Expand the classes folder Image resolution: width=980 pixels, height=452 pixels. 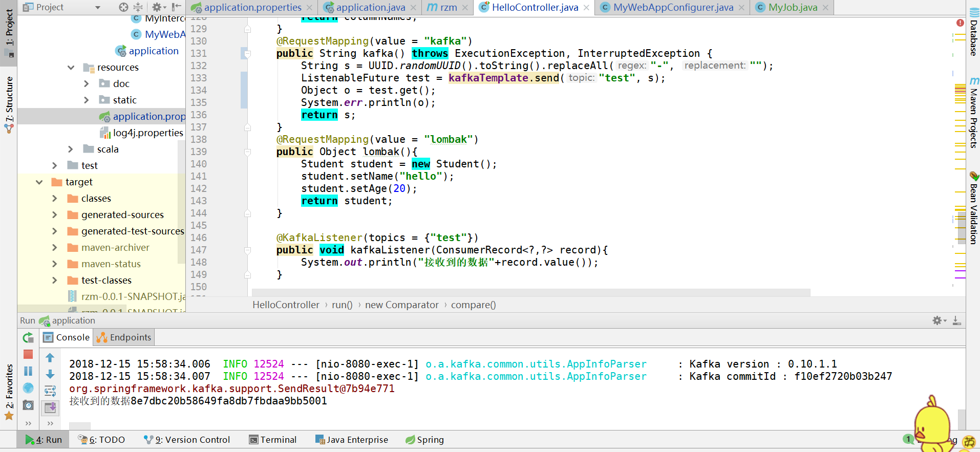point(55,199)
